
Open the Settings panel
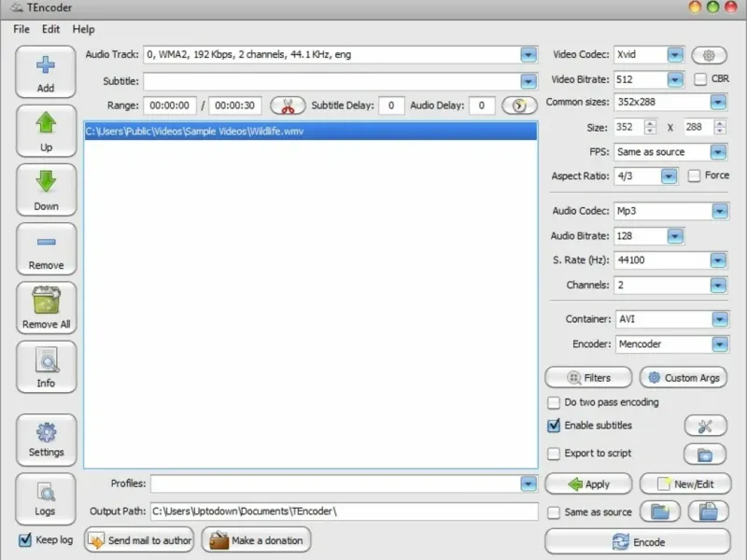pos(46,441)
